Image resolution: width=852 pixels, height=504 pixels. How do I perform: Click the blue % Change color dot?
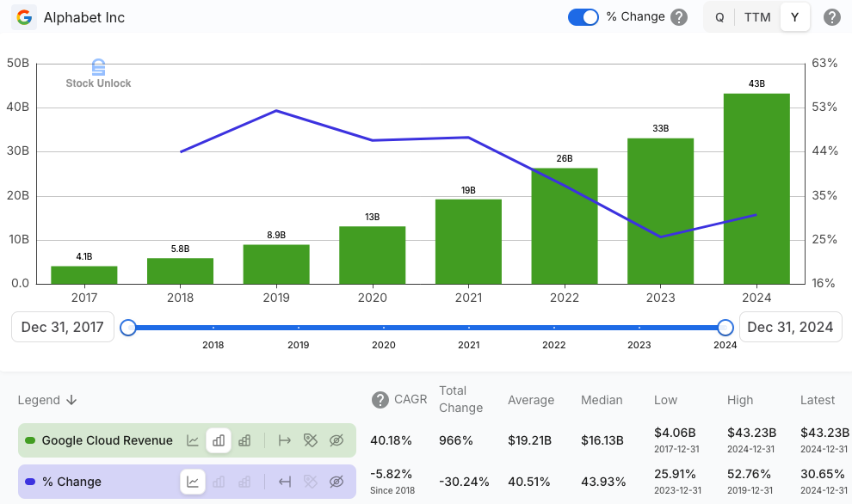click(x=30, y=482)
